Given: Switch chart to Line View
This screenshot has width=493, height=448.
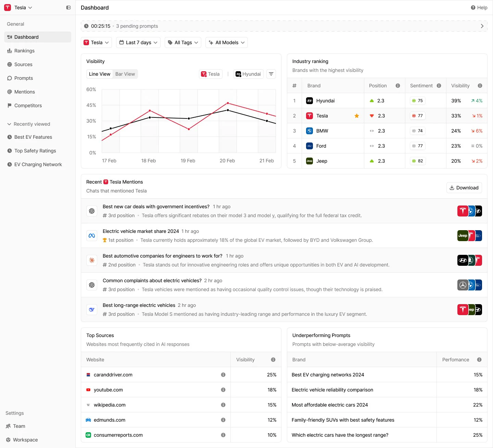Looking at the screenshot, I should click(x=100, y=74).
